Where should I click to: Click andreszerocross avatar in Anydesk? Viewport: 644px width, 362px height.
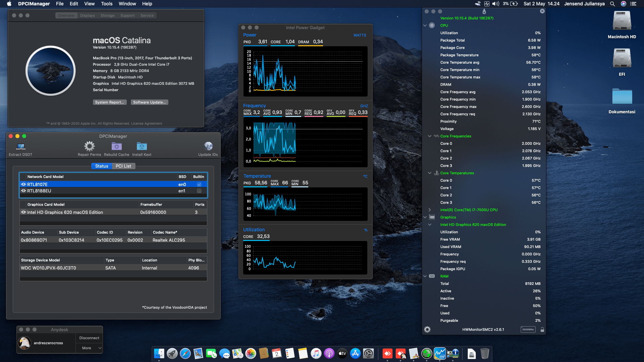[24, 343]
